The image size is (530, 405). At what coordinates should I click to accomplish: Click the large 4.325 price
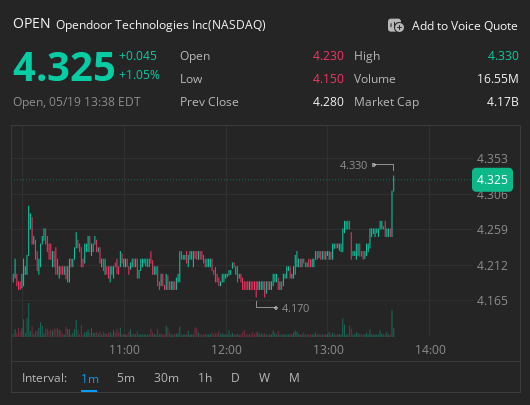[64, 67]
